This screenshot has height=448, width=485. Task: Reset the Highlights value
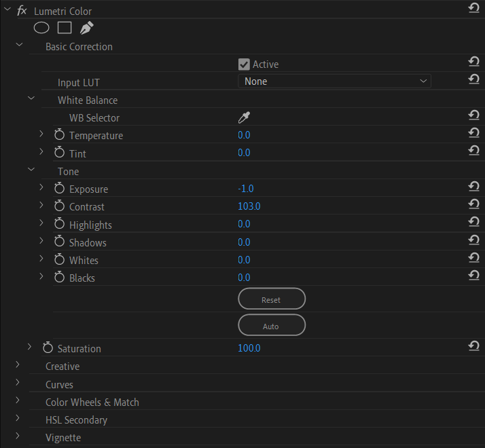pos(473,222)
